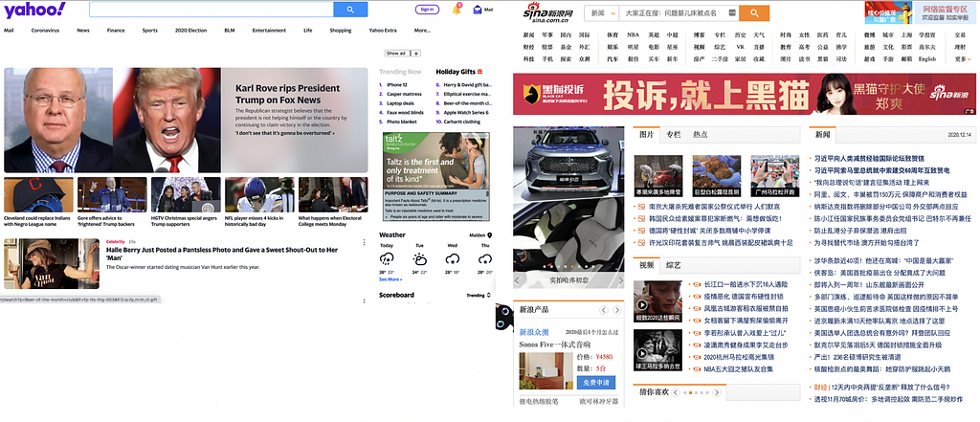The image size is (980, 422).
Task: Click See More link under Weather
Action: (x=390, y=279)
